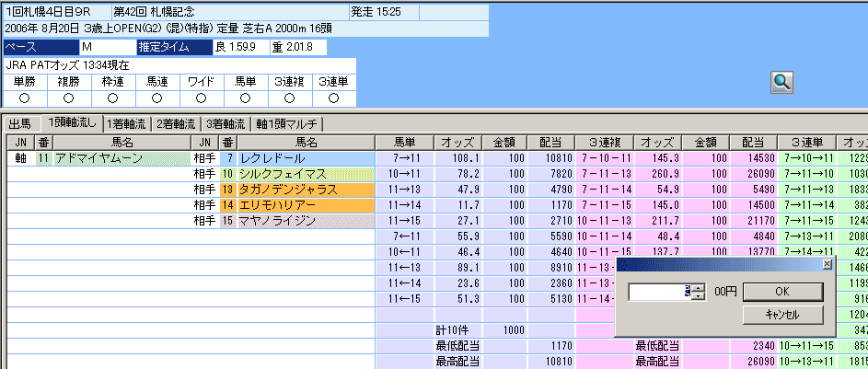
Task: Click the magnifying glass search icon
Action: click(x=781, y=82)
